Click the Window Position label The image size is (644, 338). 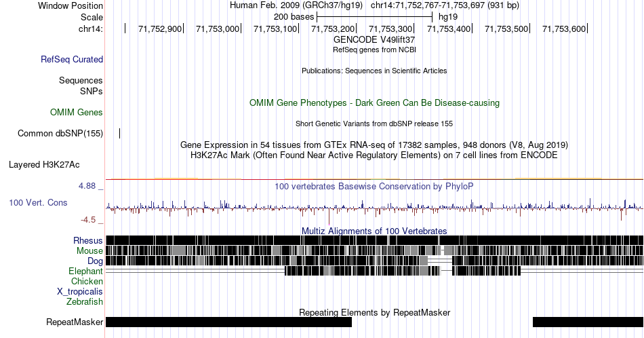(71, 5)
